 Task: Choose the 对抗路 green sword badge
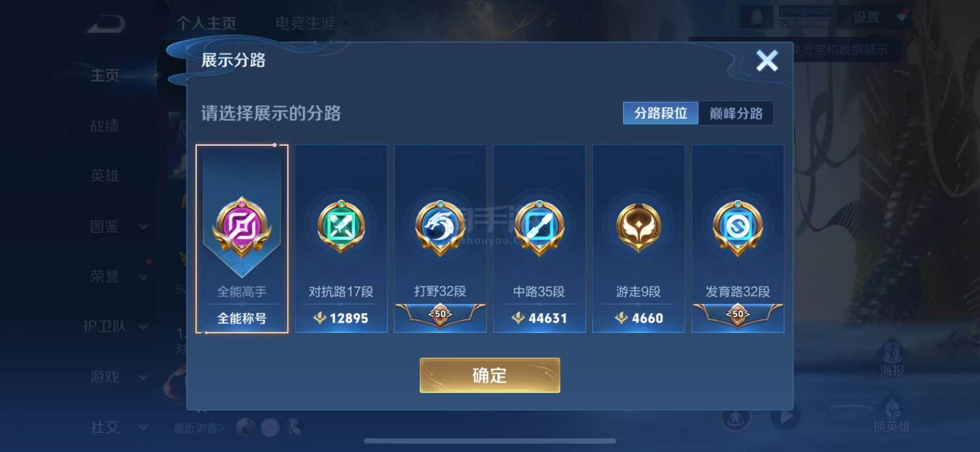coord(341,226)
